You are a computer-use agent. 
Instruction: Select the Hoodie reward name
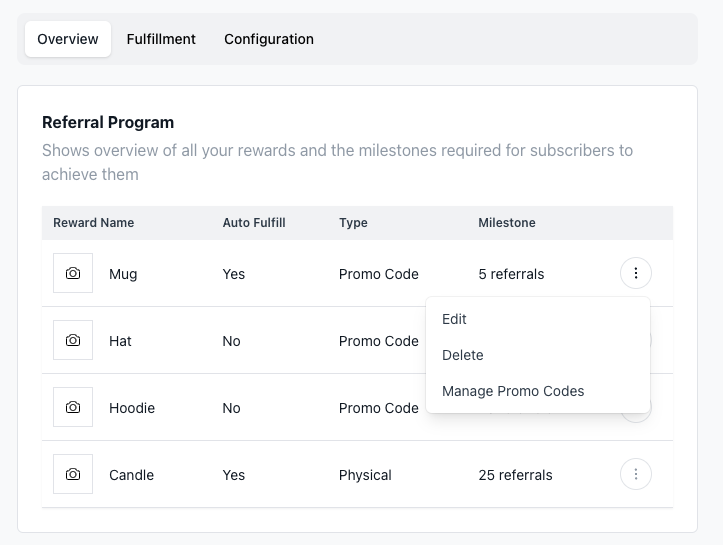pos(132,408)
